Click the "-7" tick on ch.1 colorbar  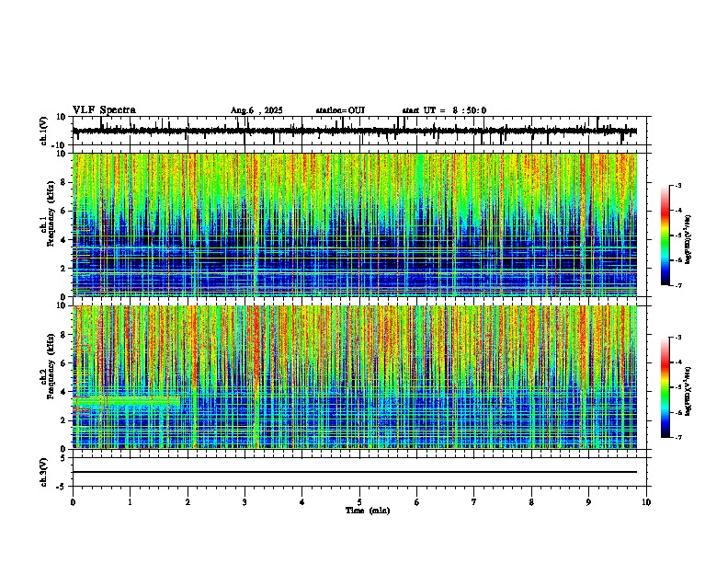[x=677, y=286]
